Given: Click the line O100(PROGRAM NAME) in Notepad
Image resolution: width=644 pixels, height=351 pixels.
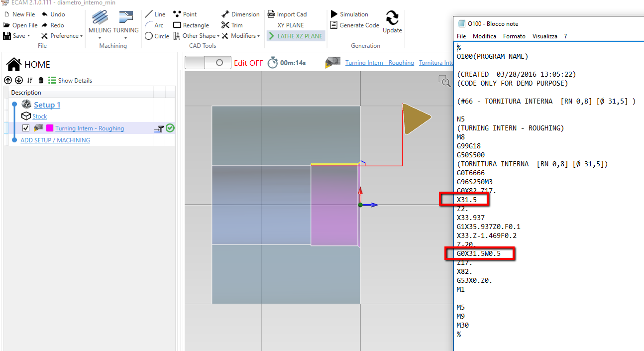Looking at the screenshot, I should (493, 56).
